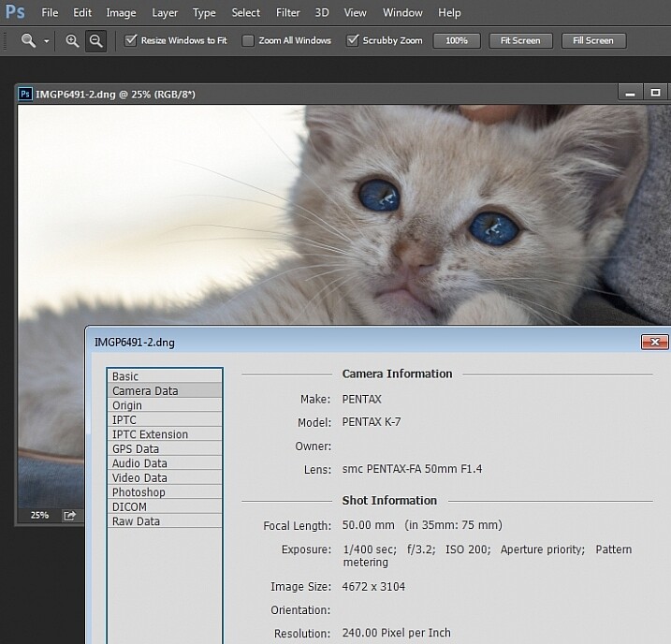671x644 pixels.
Task: Click the 100% zoom button
Action: click(457, 40)
